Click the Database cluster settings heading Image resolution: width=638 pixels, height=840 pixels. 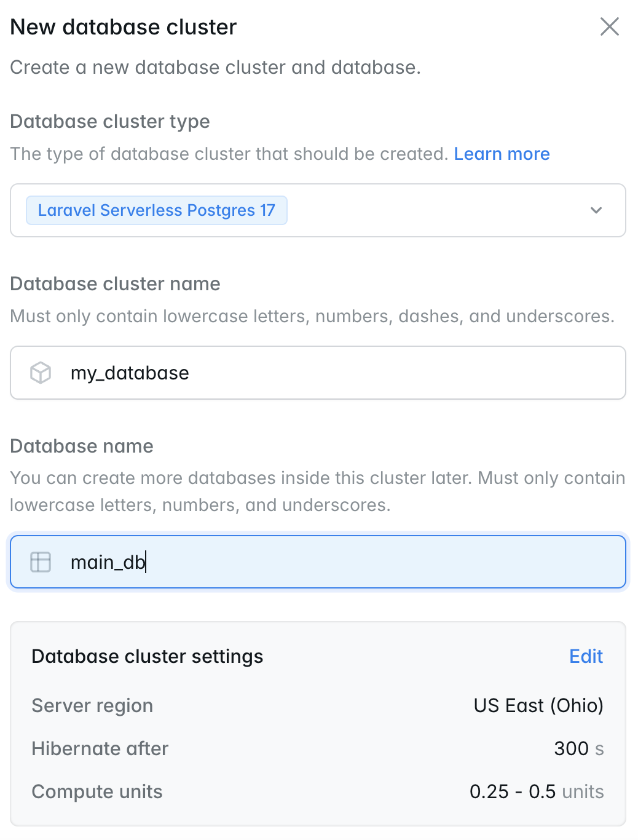(148, 657)
